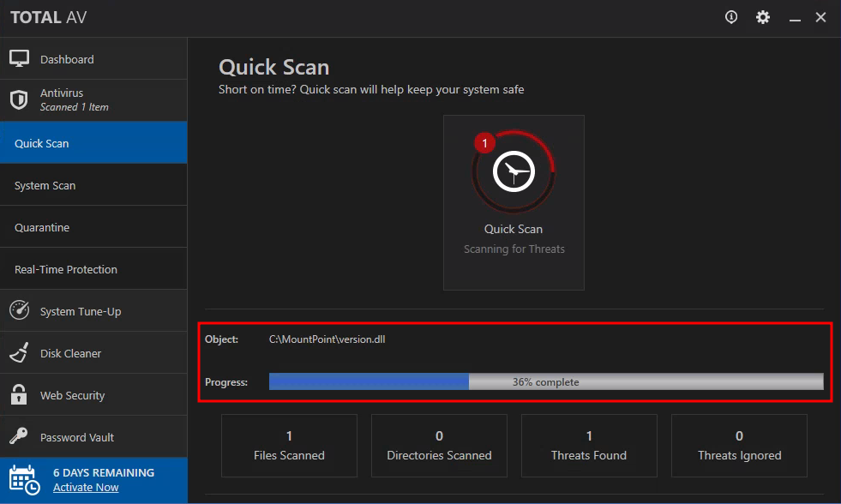Image resolution: width=841 pixels, height=504 pixels.
Task: Click the Scanning for Threats status text
Action: pyautogui.click(x=514, y=249)
